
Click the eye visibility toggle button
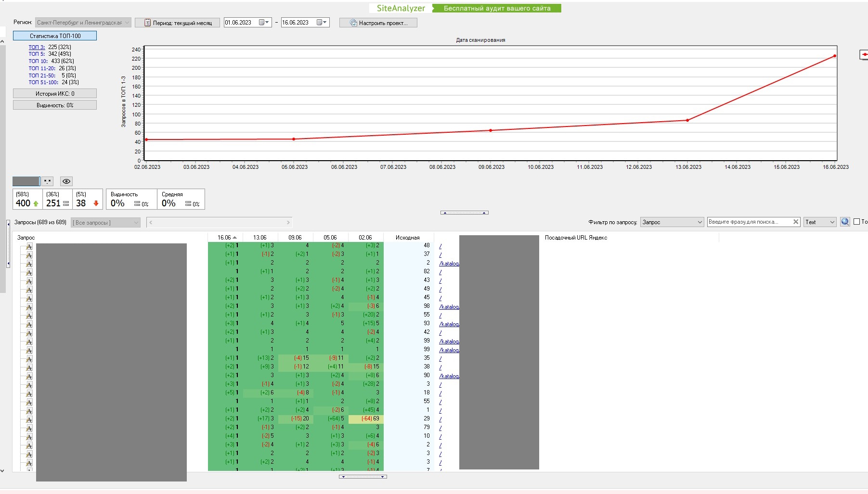[66, 181]
